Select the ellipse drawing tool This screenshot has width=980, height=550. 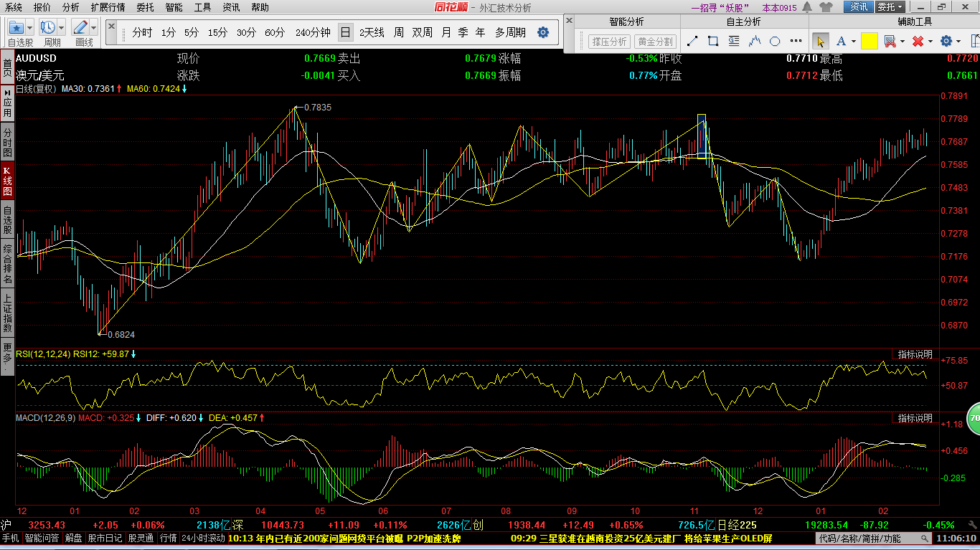tap(775, 42)
